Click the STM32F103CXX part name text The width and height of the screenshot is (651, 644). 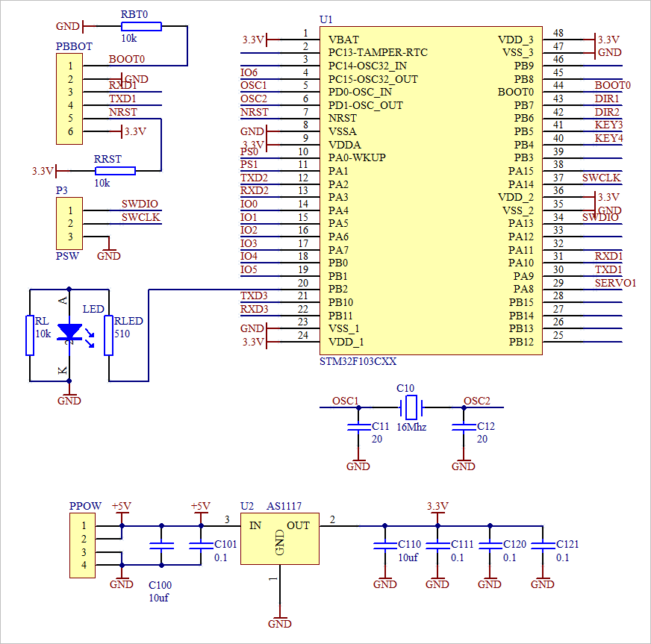pyautogui.click(x=358, y=360)
